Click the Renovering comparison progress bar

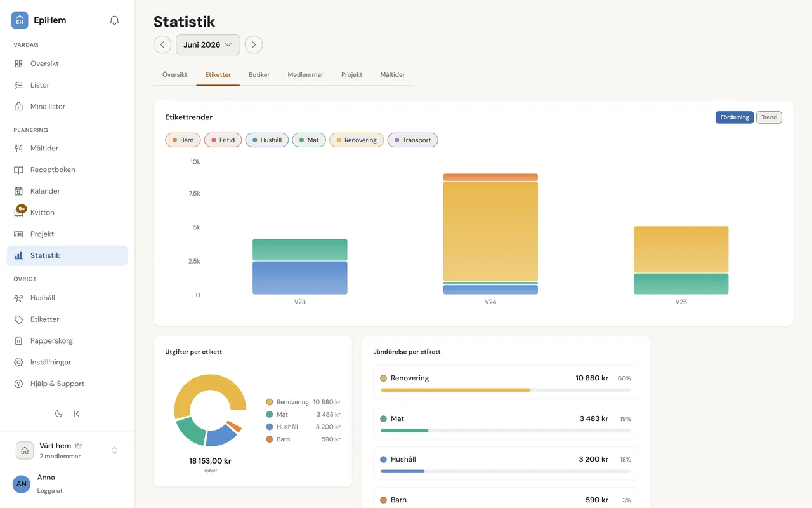coord(506,390)
